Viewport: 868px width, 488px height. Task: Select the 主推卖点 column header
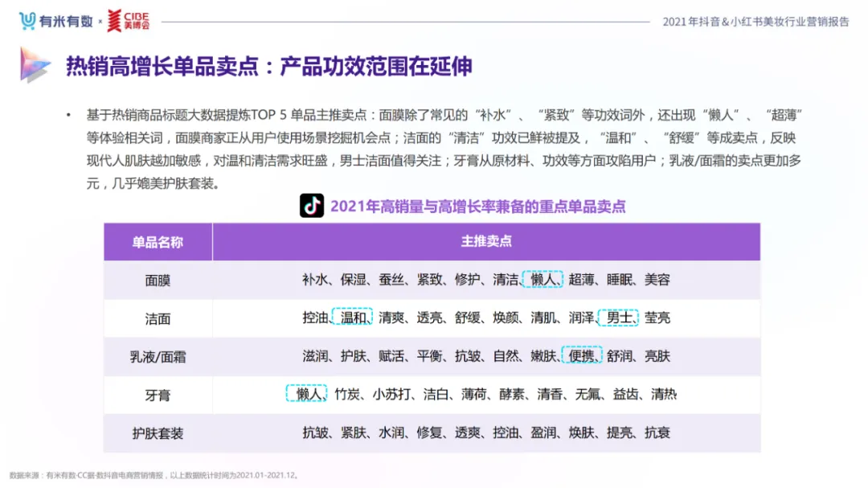point(486,241)
